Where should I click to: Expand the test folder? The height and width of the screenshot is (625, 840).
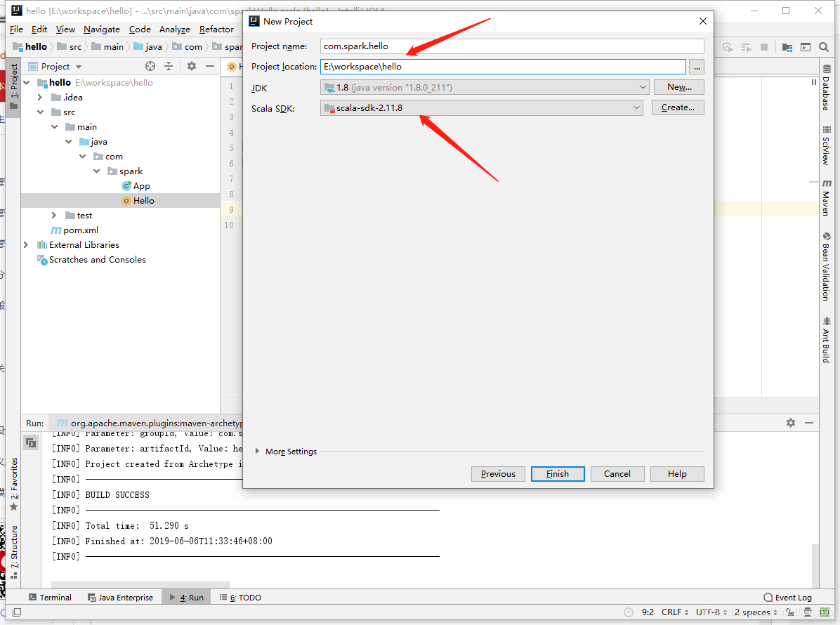click(x=53, y=216)
